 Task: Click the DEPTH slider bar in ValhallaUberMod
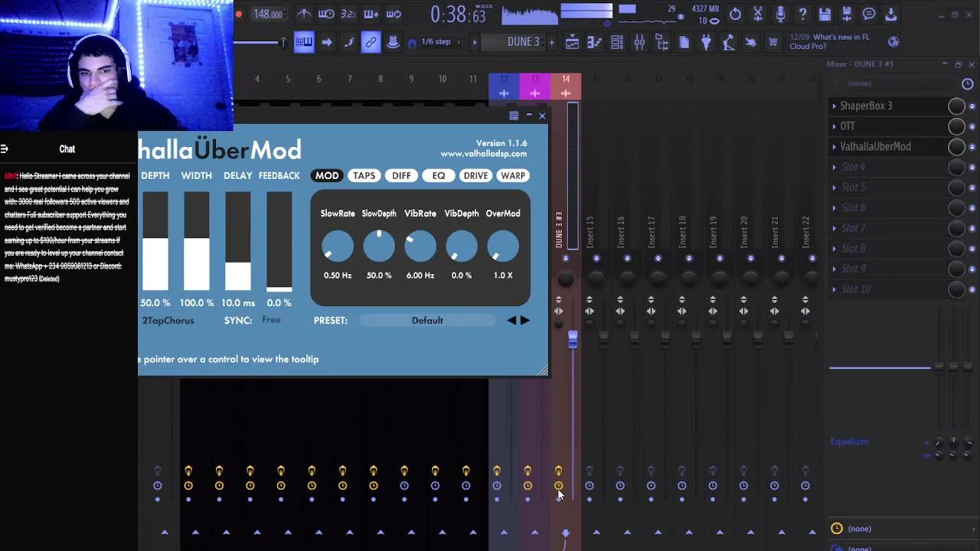pos(155,241)
